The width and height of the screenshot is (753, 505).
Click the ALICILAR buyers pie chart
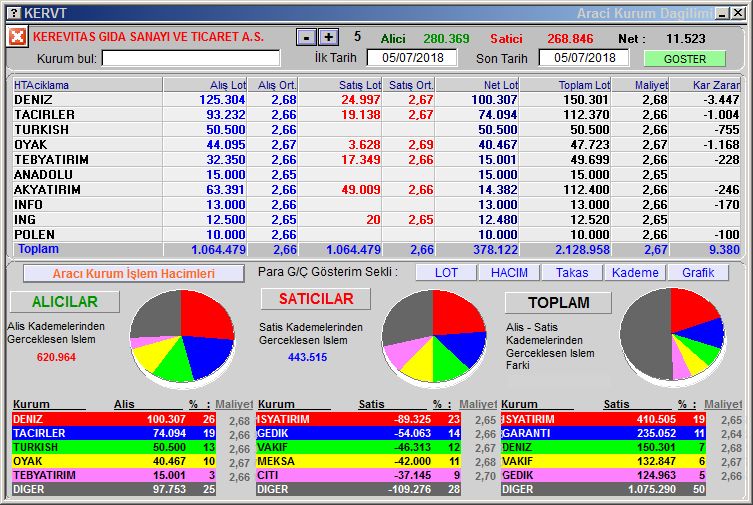pyautogui.click(x=182, y=338)
